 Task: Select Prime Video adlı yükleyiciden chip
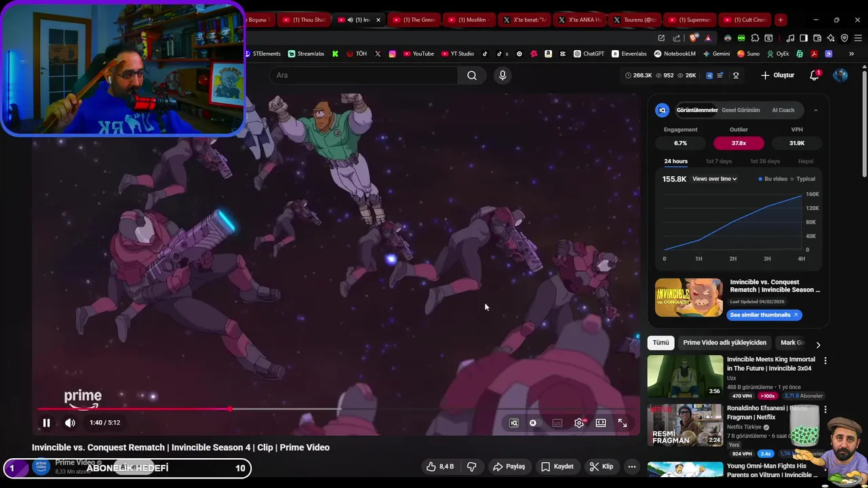coord(724,343)
